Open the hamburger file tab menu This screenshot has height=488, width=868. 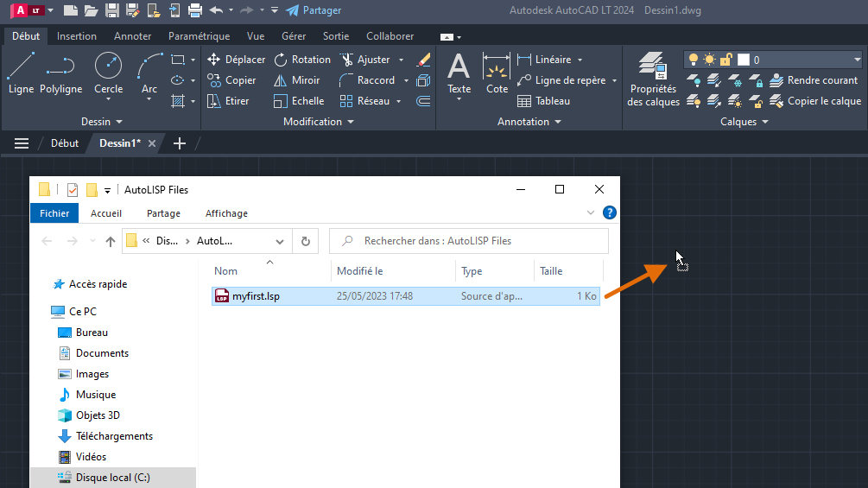point(22,144)
